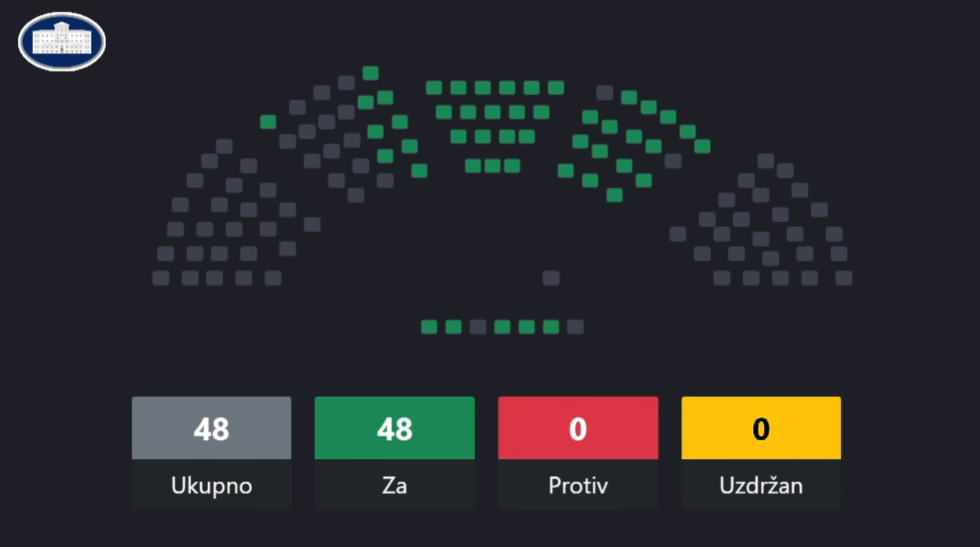Select the yellow Uzdržan vote count tile

761,428
